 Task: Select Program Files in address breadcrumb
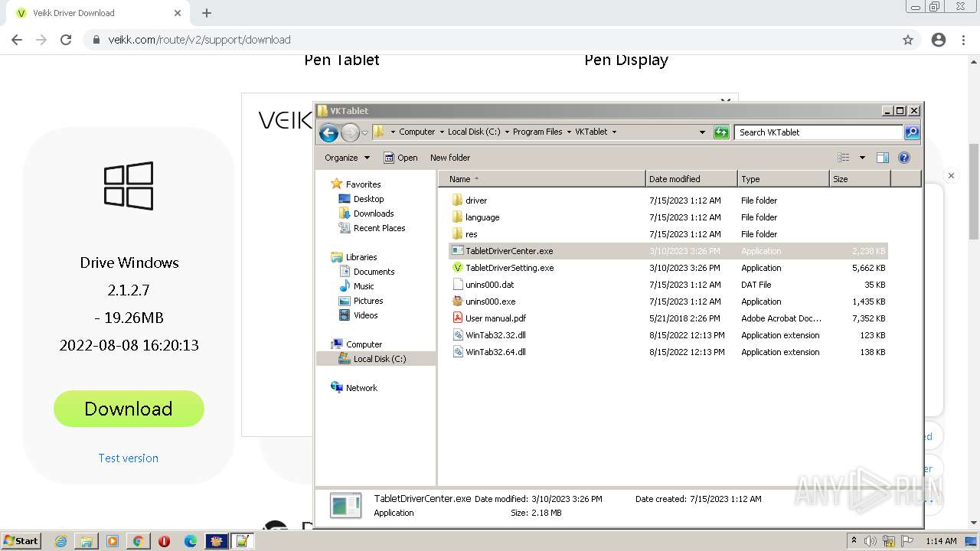537,132
